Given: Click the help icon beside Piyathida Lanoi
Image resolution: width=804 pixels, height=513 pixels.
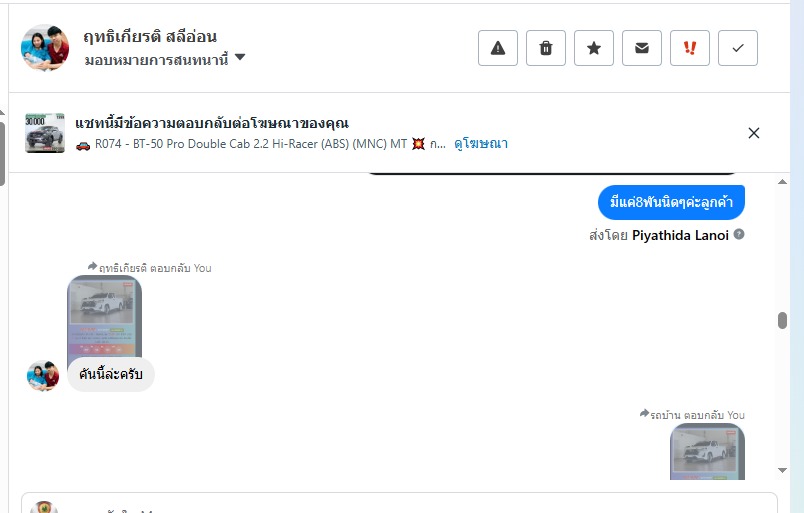Looking at the screenshot, I should (x=739, y=234).
